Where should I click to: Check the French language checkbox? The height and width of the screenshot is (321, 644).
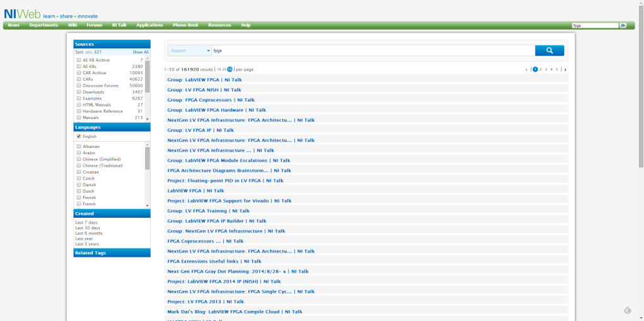pyautogui.click(x=79, y=204)
